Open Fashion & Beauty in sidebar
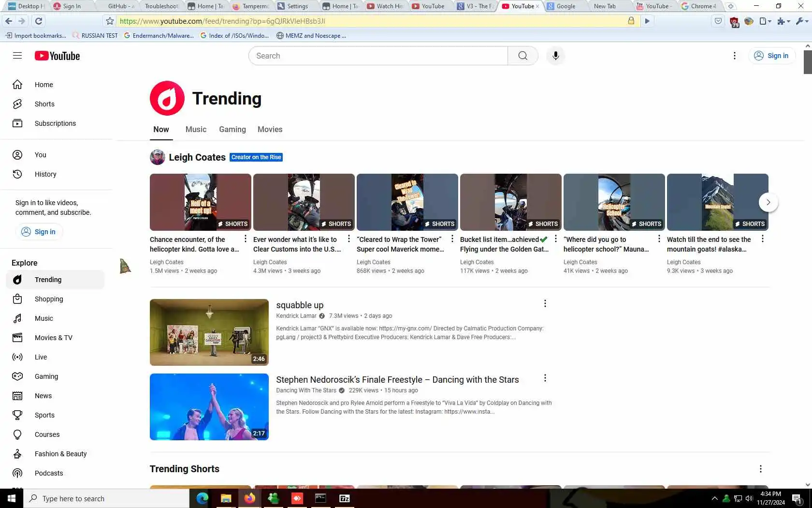 pos(56,454)
